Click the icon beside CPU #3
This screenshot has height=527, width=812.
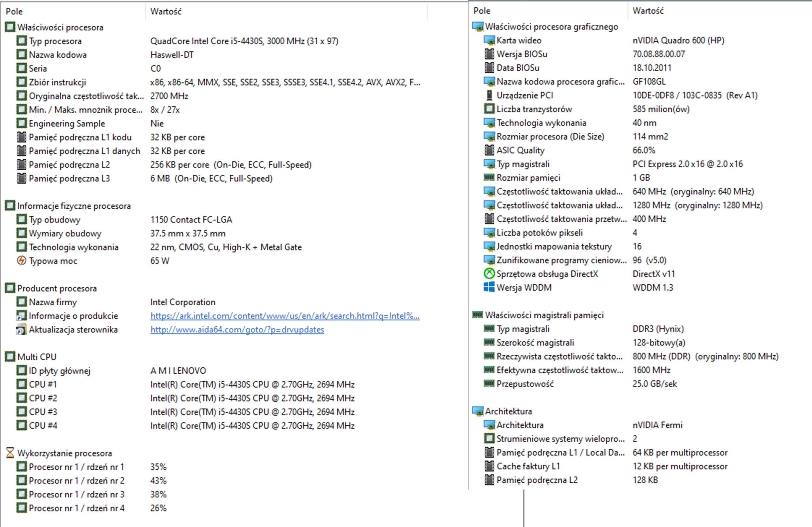(22, 412)
